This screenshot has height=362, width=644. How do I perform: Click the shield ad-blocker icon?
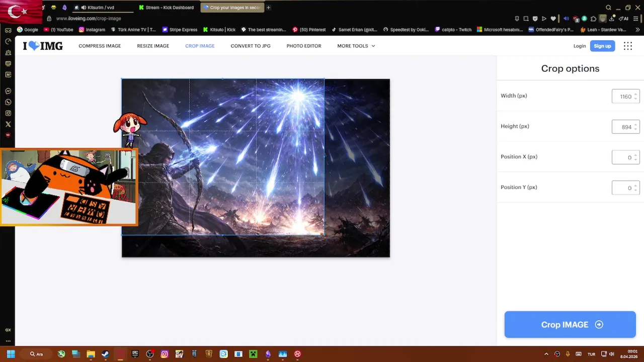point(535,19)
